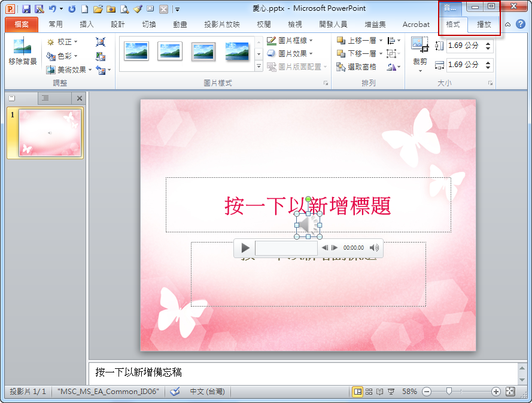Switch to the Slide Show (投影片放映) tab

(222, 24)
